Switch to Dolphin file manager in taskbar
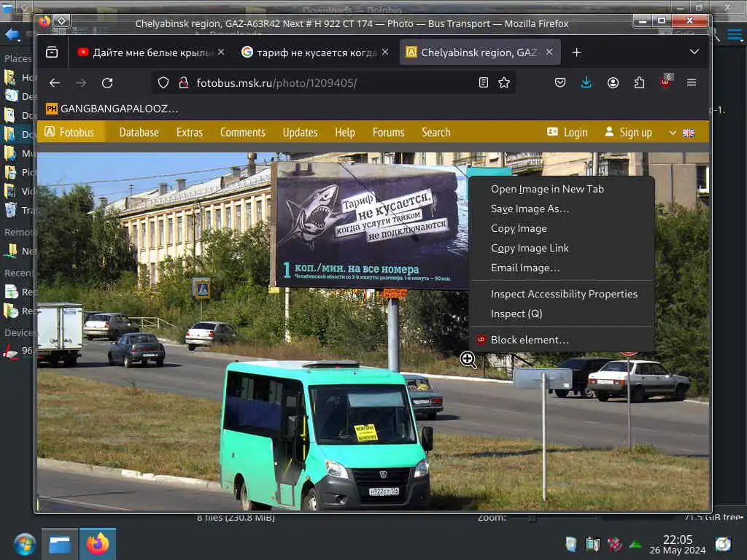The image size is (747, 560). 60,544
